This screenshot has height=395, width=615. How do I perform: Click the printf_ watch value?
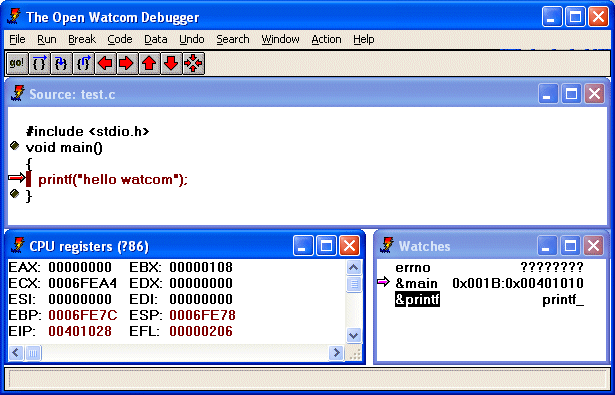coord(563,300)
